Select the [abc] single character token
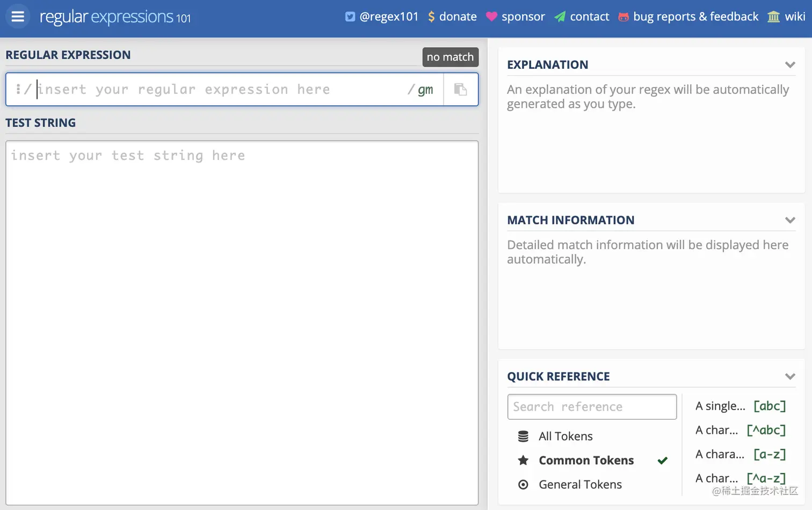 tap(741, 406)
